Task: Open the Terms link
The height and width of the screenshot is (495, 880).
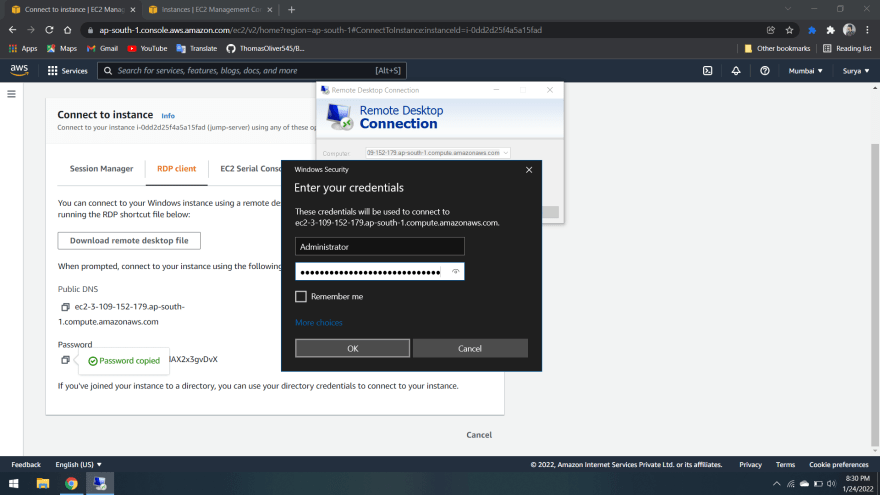Action: (785, 464)
